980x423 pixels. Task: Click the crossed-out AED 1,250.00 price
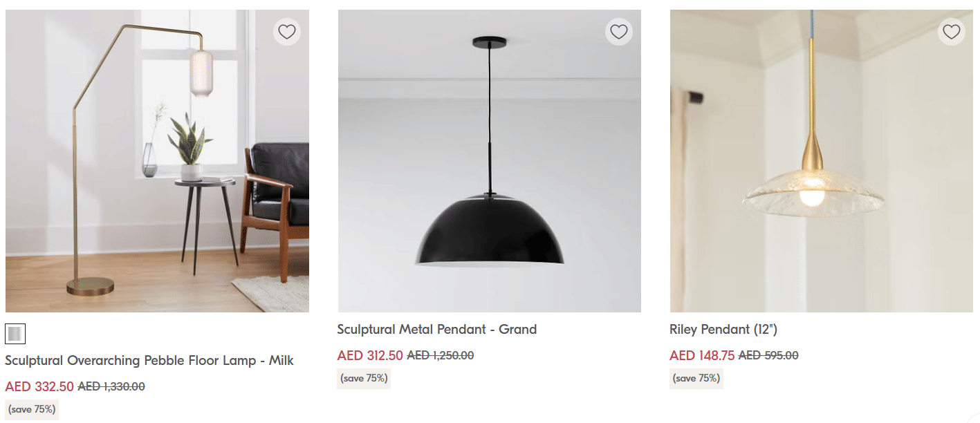[441, 355]
